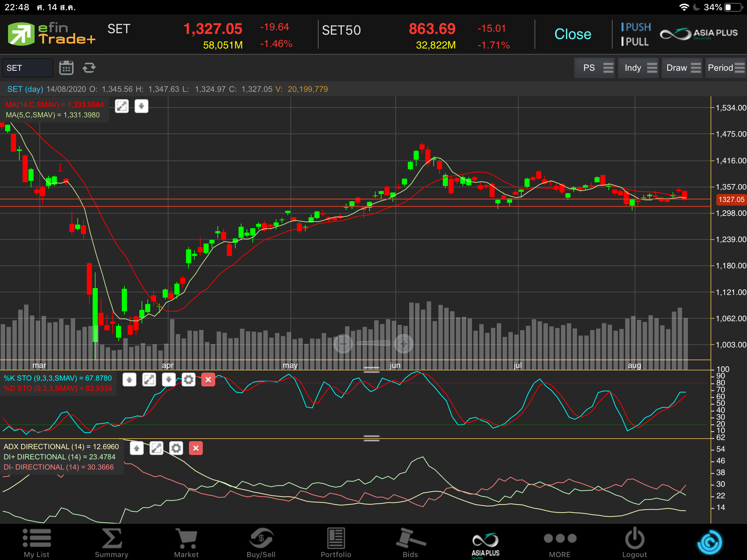Tap the battery indicator in status bar
This screenshot has width=747, height=560.
click(x=733, y=7)
